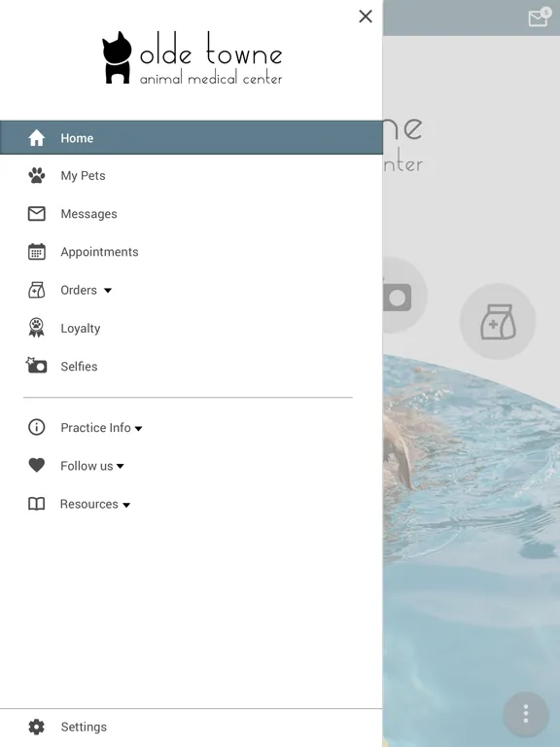Click the Olde Towne logo in drawer
Image resolution: width=560 pixels, height=747 pixels.
pyautogui.click(x=192, y=58)
